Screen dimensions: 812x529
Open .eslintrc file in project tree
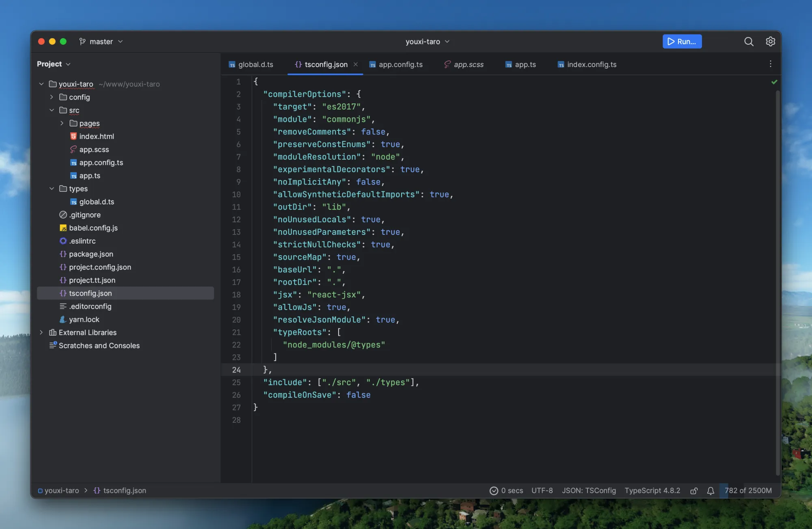[82, 241]
